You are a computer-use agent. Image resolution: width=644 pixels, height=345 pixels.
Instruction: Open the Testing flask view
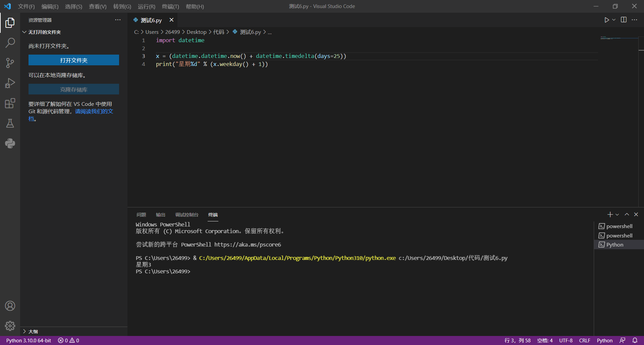click(x=10, y=123)
